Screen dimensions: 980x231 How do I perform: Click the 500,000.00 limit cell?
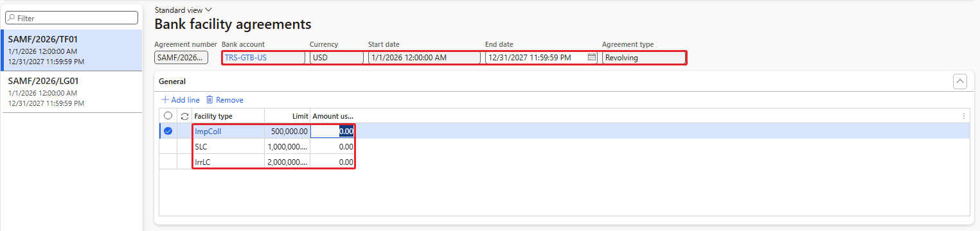[x=287, y=131]
